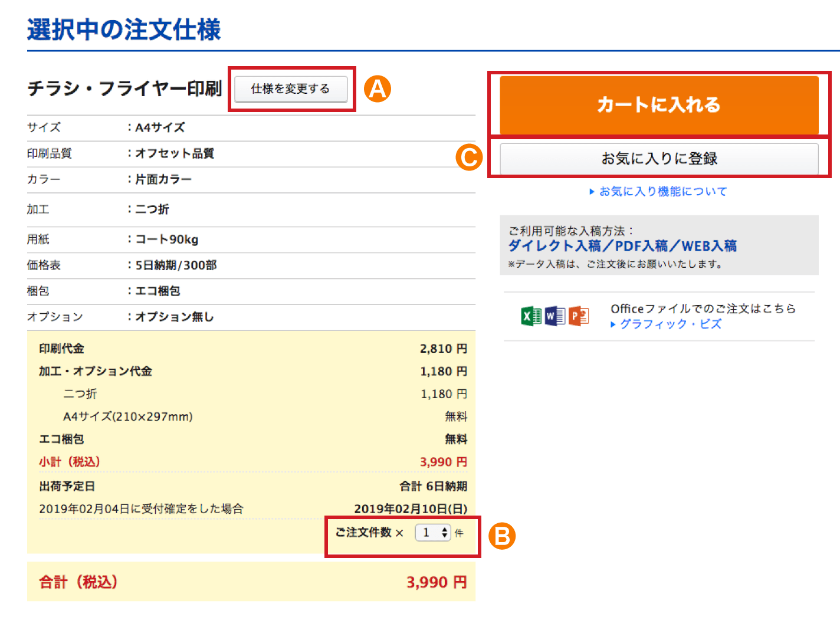Click arrow icon beside グラフィック・ビズ
840x630 pixels.
[613, 324]
